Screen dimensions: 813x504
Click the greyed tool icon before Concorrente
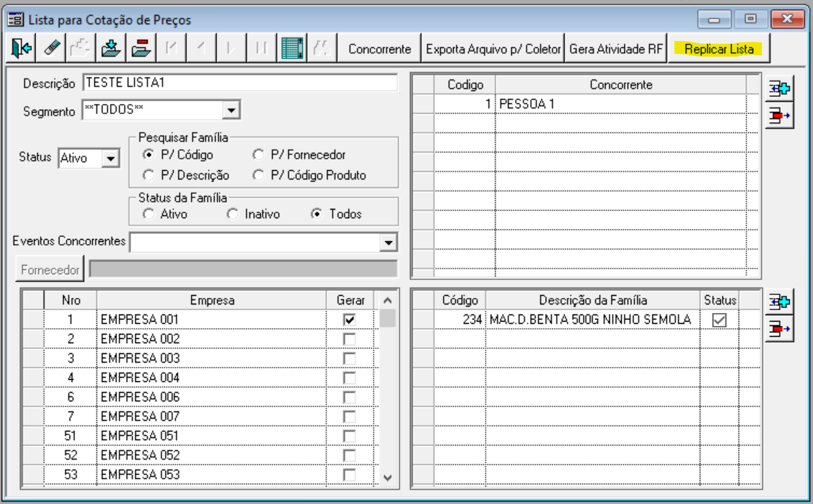point(322,49)
